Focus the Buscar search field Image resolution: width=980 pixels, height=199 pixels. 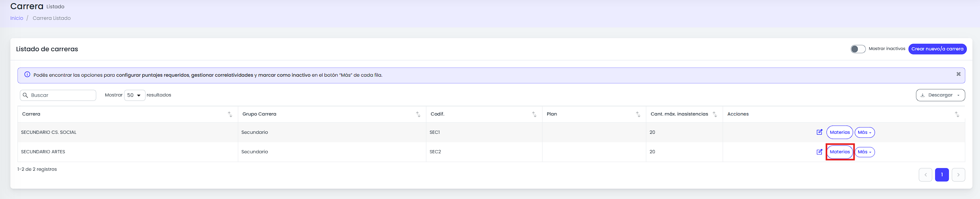click(58, 95)
